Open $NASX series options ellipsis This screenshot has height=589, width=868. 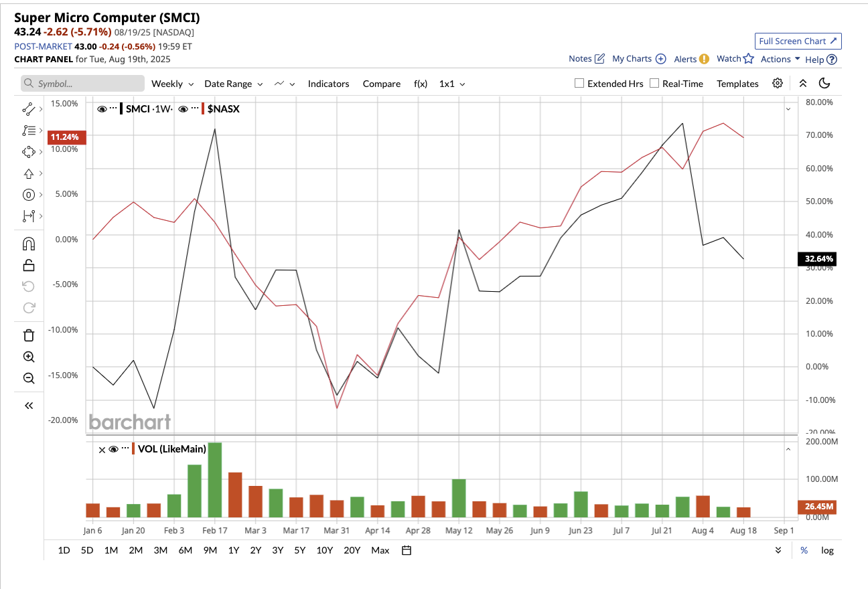tap(194, 108)
